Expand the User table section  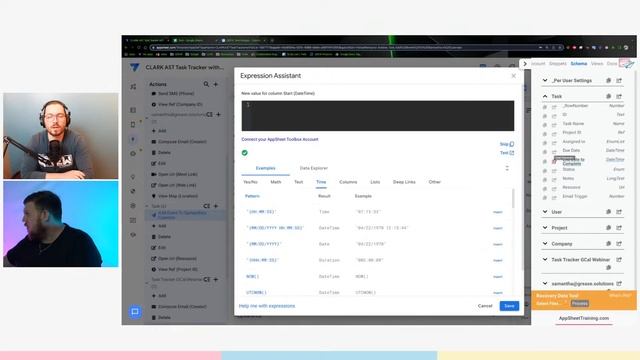click(545, 212)
